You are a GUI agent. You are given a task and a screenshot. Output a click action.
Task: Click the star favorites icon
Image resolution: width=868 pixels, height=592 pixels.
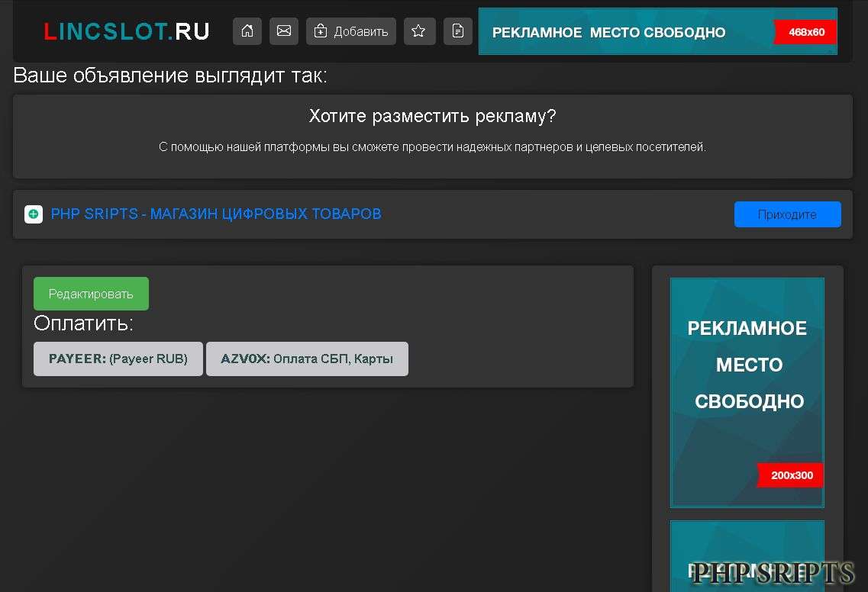tap(419, 31)
